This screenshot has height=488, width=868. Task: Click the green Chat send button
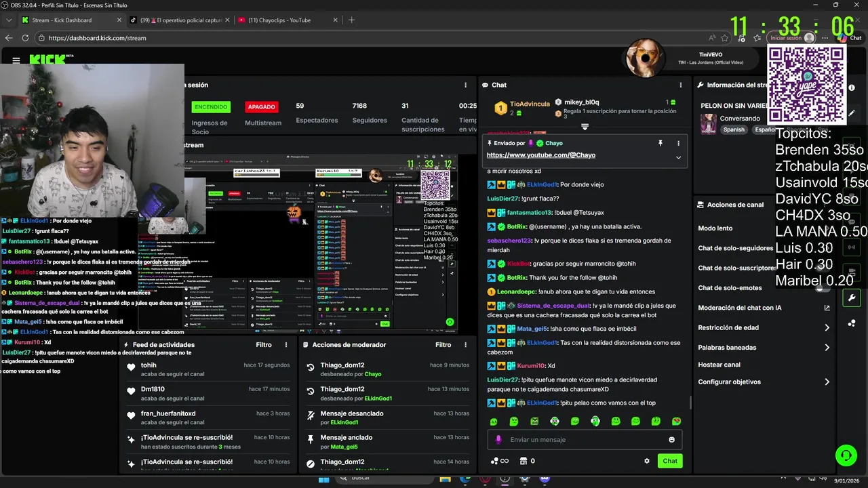click(670, 461)
